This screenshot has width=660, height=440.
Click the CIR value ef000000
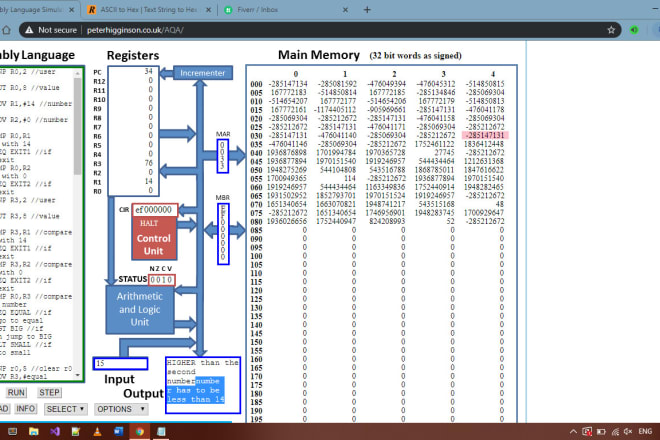[154, 210]
